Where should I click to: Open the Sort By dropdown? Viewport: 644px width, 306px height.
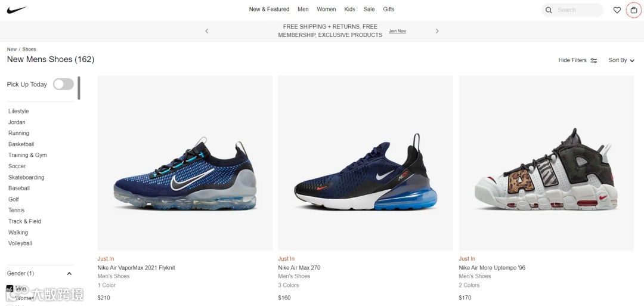click(x=621, y=60)
